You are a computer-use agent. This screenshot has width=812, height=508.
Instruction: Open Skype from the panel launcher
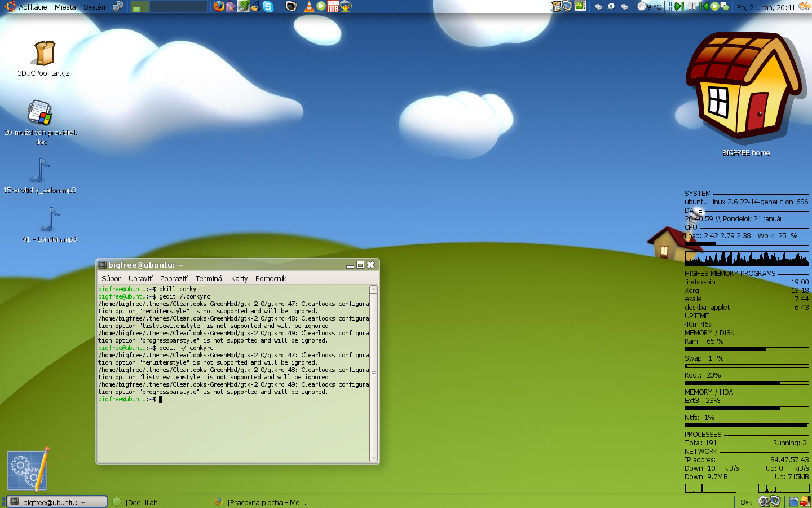click(x=268, y=7)
